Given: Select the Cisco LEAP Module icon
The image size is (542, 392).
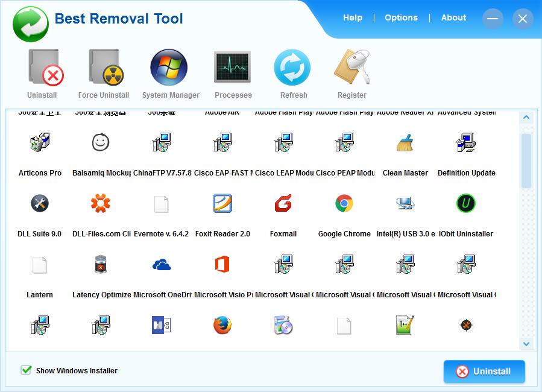Looking at the screenshot, I should pos(283,142).
